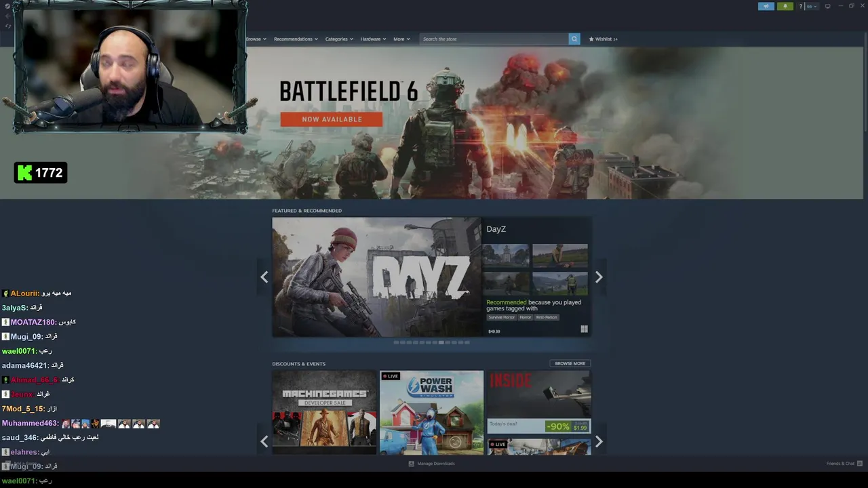Click the First-Person tag
868x488 pixels.
point(547,317)
